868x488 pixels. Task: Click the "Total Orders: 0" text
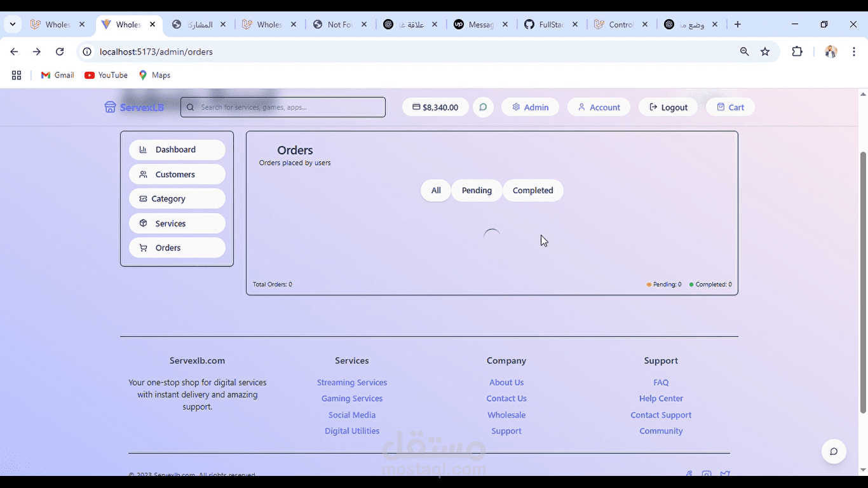273,285
